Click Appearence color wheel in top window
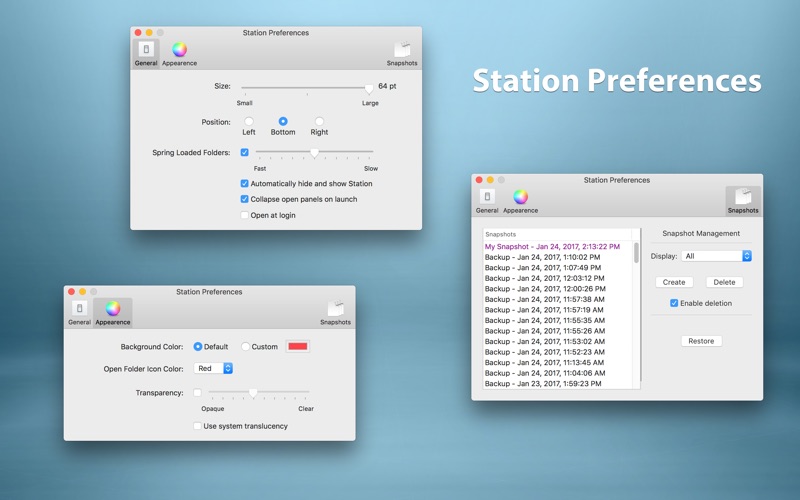This screenshot has width=800, height=500. coord(179,50)
